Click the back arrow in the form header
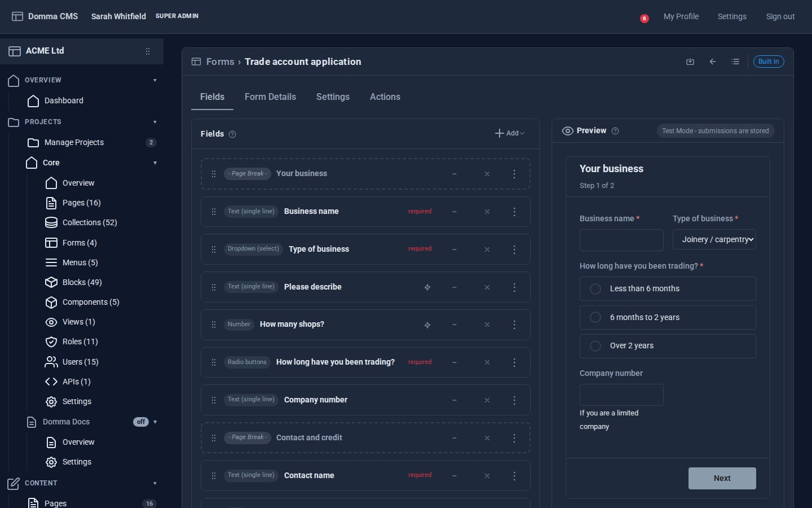This screenshot has width=812, height=508. pyautogui.click(x=713, y=62)
